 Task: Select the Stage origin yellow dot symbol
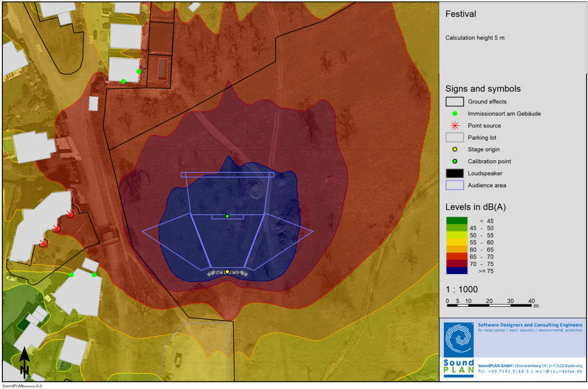pyautogui.click(x=454, y=149)
